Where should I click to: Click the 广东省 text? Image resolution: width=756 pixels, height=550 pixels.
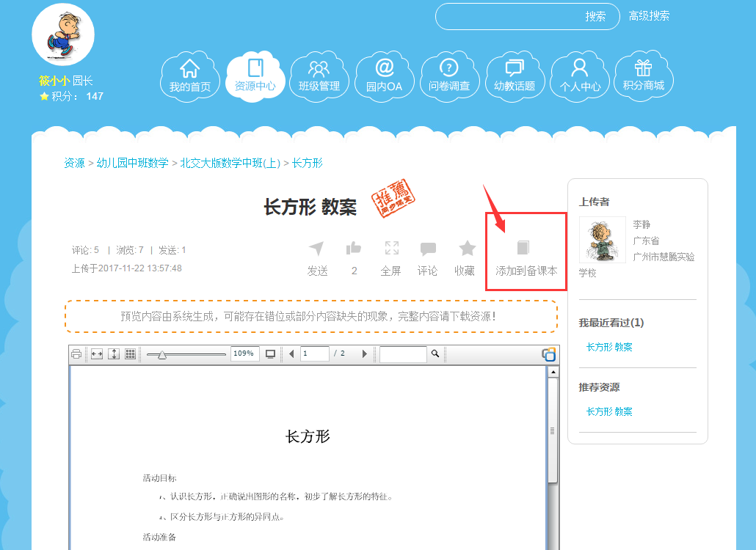pos(646,241)
